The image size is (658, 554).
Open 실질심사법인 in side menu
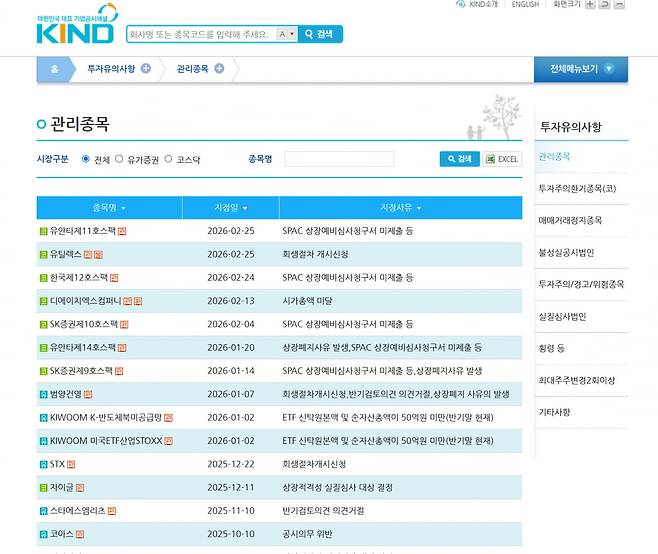coord(562,316)
